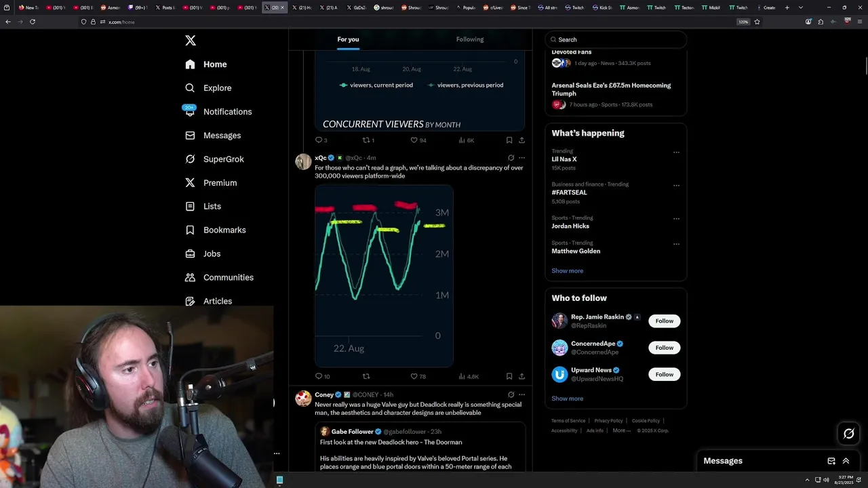
Task: Open Communities in the sidebar
Action: coord(219,277)
